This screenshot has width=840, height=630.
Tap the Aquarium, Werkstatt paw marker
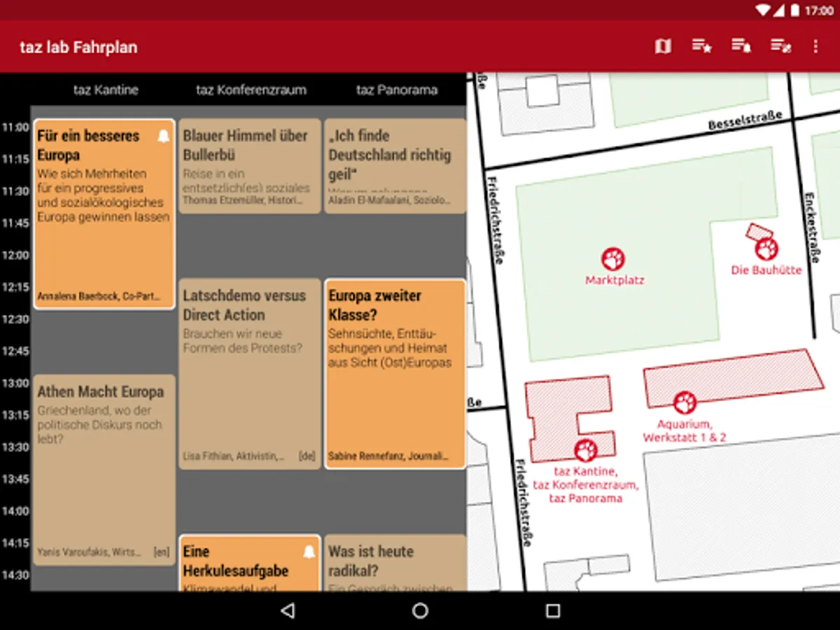click(685, 402)
